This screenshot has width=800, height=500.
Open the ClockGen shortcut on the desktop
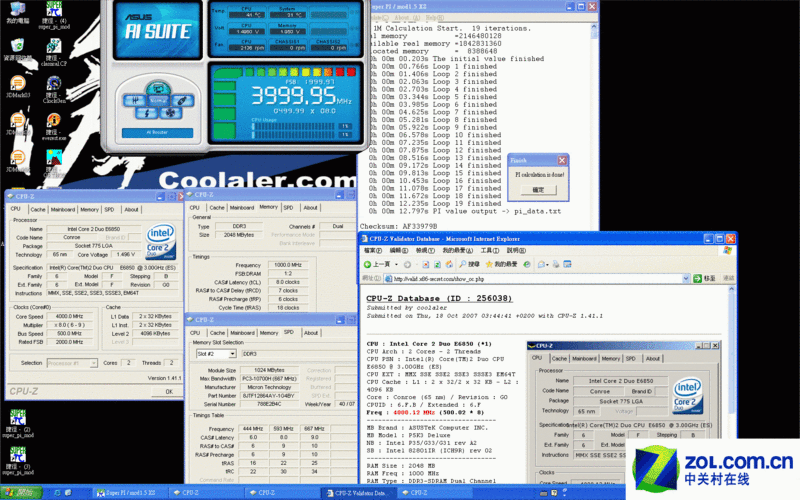point(54,89)
